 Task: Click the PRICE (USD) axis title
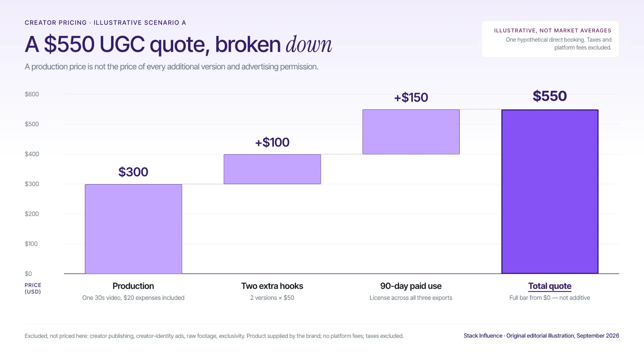(x=33, y=288)
